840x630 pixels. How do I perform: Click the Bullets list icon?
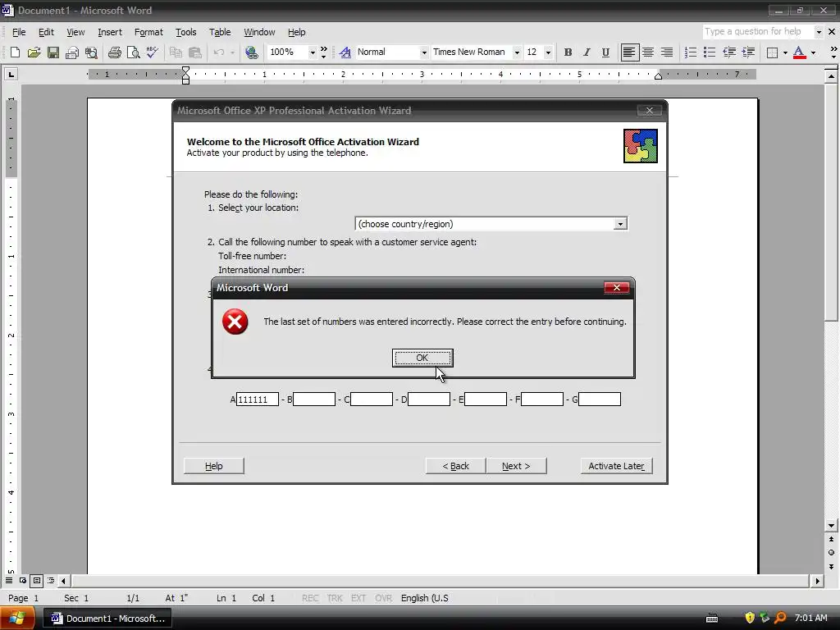pos(710,52)
